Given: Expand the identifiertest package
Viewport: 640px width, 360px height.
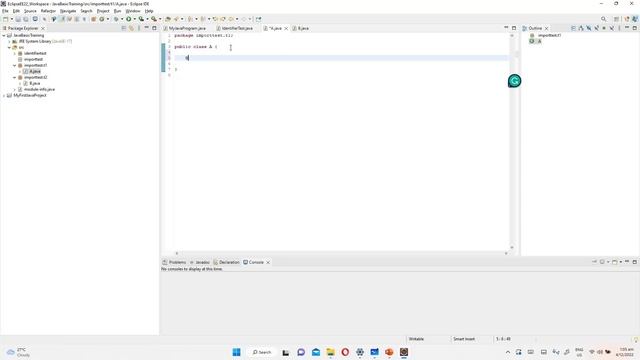Looking at the screenshot, I should click(15, 53).
